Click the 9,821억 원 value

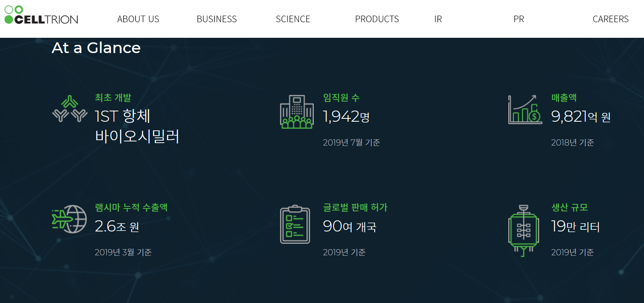(581, 117)
